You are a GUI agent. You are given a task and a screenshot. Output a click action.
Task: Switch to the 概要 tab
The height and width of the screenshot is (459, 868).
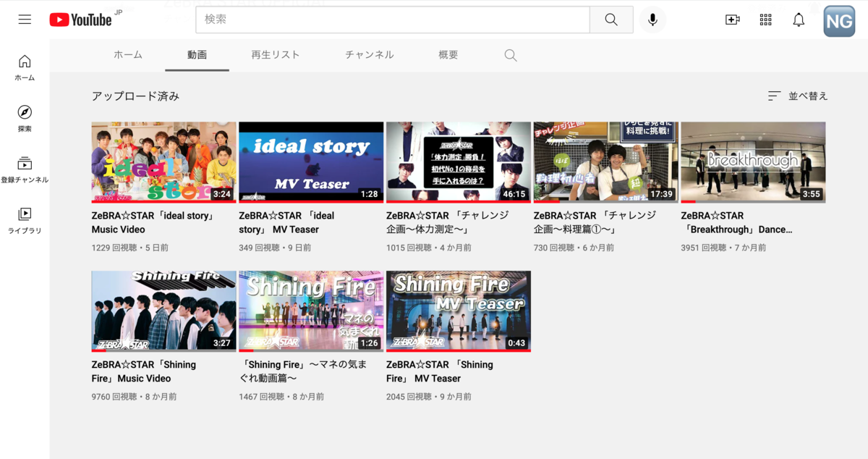[448, 55]
